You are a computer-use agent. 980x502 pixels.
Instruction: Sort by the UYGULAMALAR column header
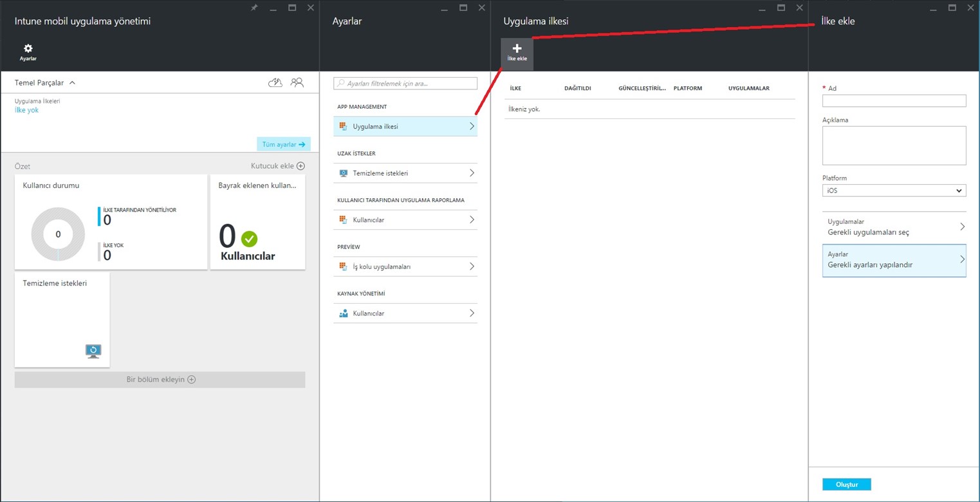click(x=749, y=88)
